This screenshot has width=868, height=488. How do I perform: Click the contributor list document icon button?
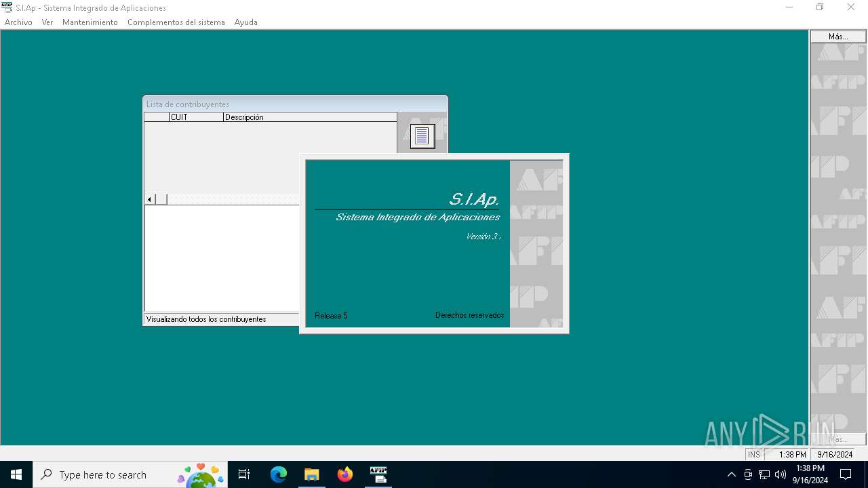[x=422, y=136]
